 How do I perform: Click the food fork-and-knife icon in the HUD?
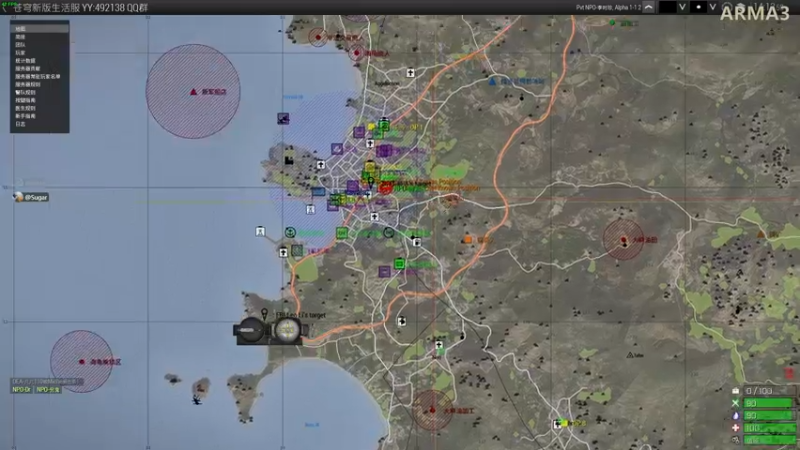(x=735, y=403)
